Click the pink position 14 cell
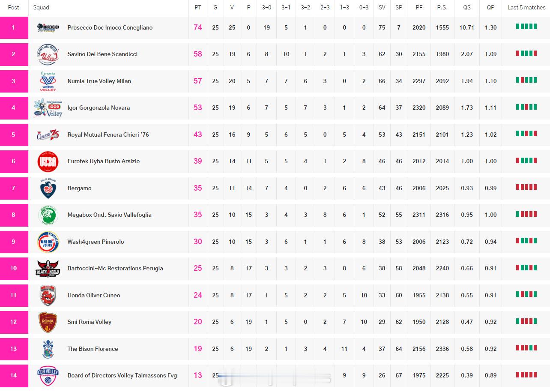This screenshot has height=392, width=550. pyautogui.click(x=14, y=376)
